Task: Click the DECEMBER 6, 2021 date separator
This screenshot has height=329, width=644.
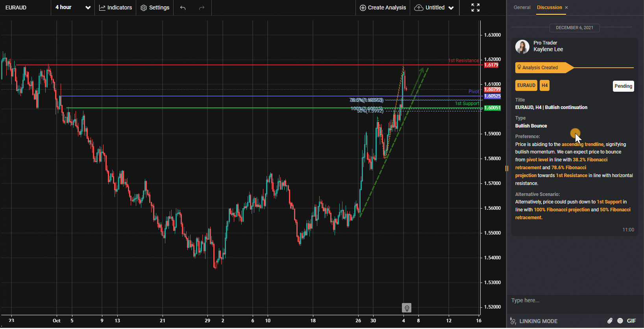Action: [574, 28]
